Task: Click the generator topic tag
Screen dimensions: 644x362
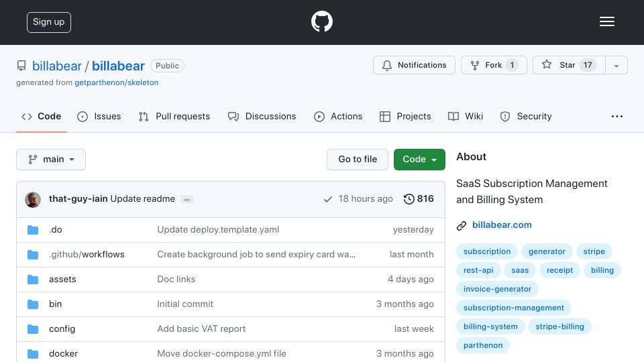Action: (547, 251)
